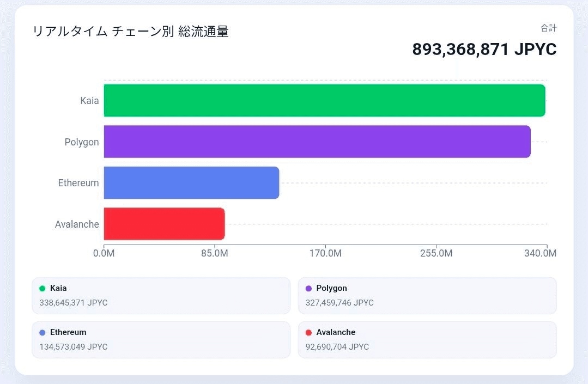588x384 pixels.
Task: Click the total 893,368,871 JPYC value
Action: [x=484, y=50]
